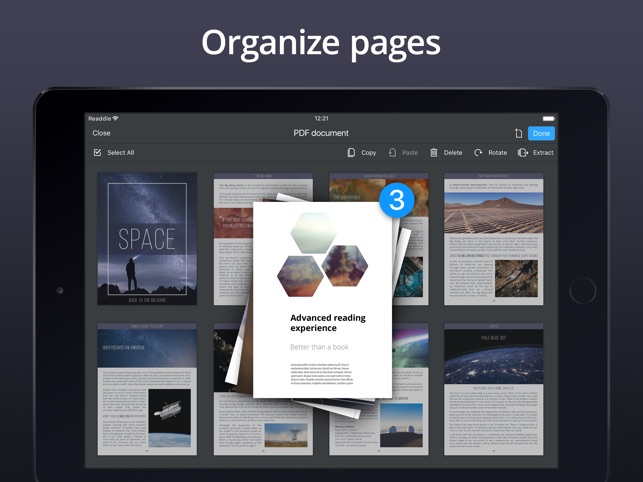Screen dimensions: 643x482
Task: Select the SPACE cover page thumbnail
Action: 147,239
